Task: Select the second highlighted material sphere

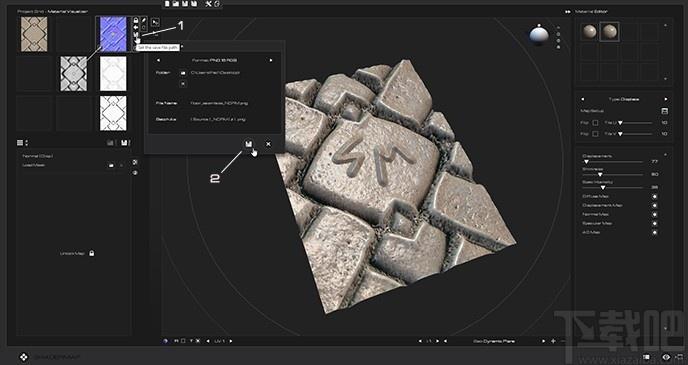Action: click(x=609, y=32)
